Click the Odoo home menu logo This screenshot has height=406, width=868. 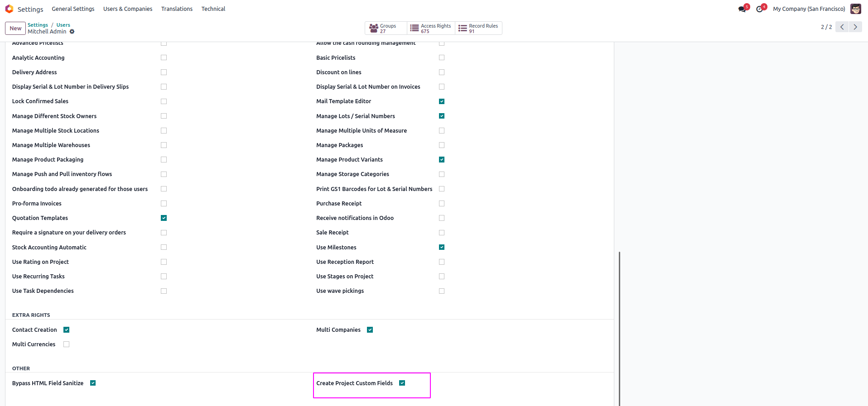click(9, 9)
